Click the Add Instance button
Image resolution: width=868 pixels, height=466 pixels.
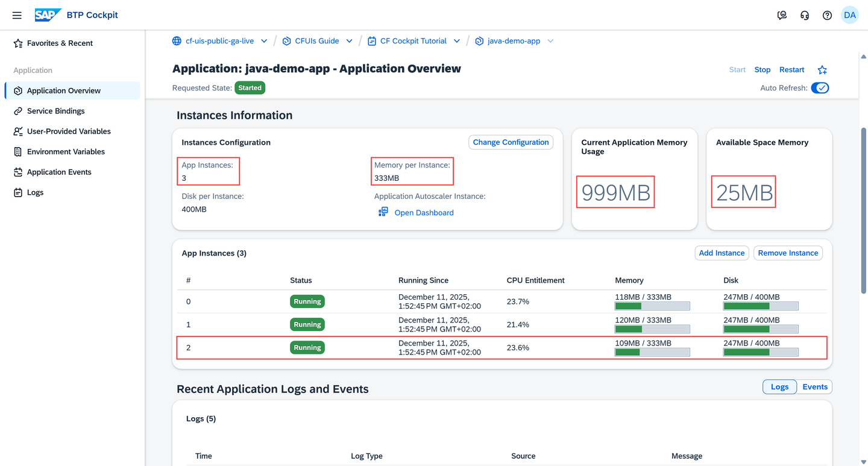coord(722,253)
